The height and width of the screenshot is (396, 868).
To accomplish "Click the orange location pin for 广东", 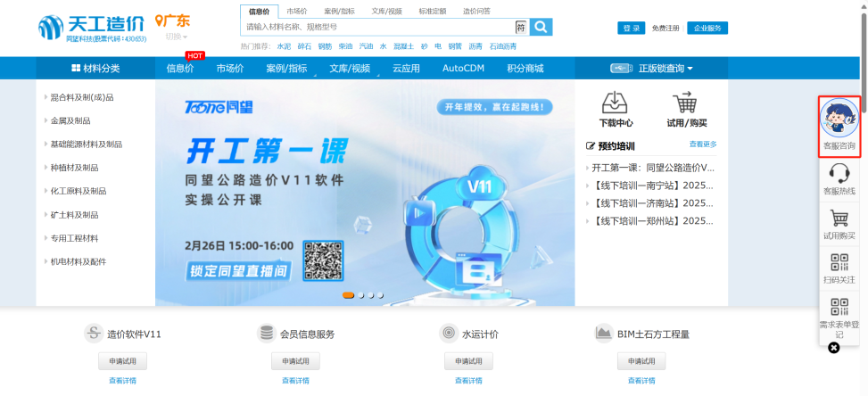I will [x=160, y=21].
